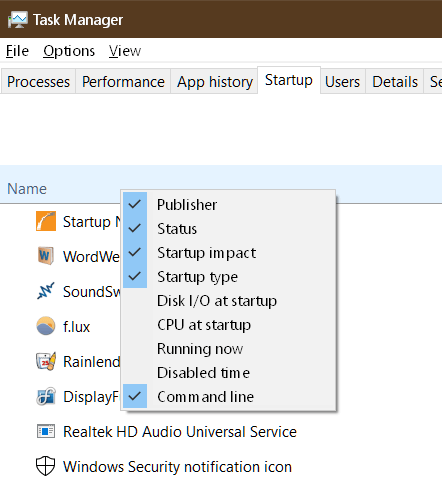
Task: Sort by the Name column header
Action: [x=27, y=189]
